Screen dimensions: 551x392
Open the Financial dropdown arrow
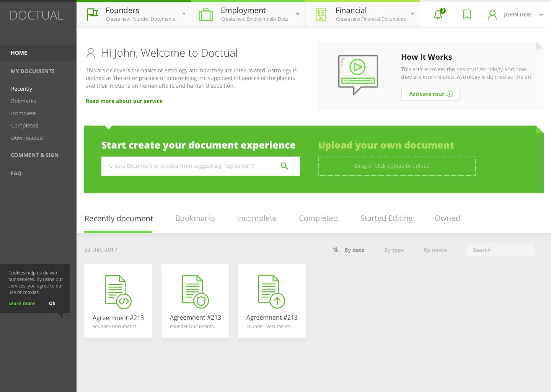click(x=412, y=14)
